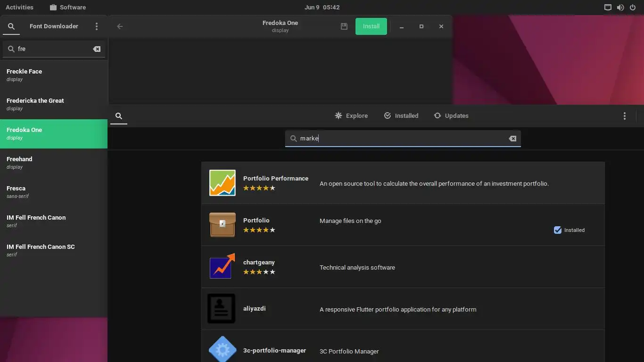Viewport: 644px width, 362px height.
Task: Open Font Downloader three-dot menu
Action: (x=97, y=26)
